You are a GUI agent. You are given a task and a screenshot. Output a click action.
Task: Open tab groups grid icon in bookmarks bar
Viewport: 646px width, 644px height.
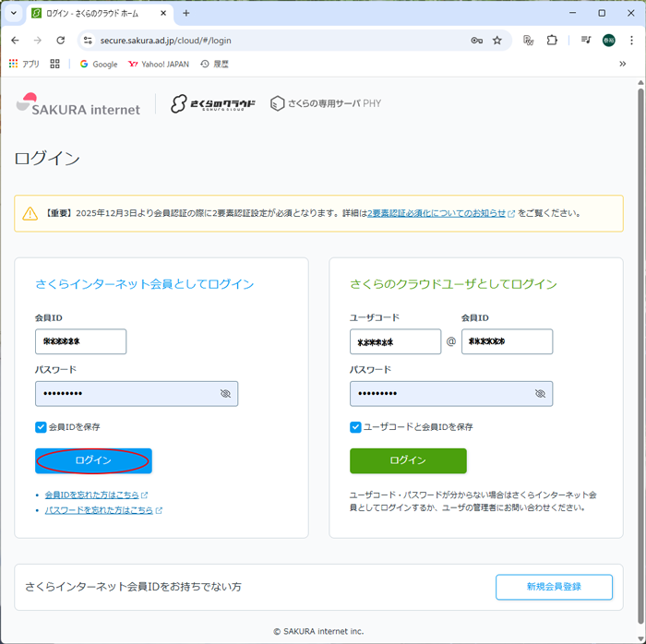(x=54, y=64)
